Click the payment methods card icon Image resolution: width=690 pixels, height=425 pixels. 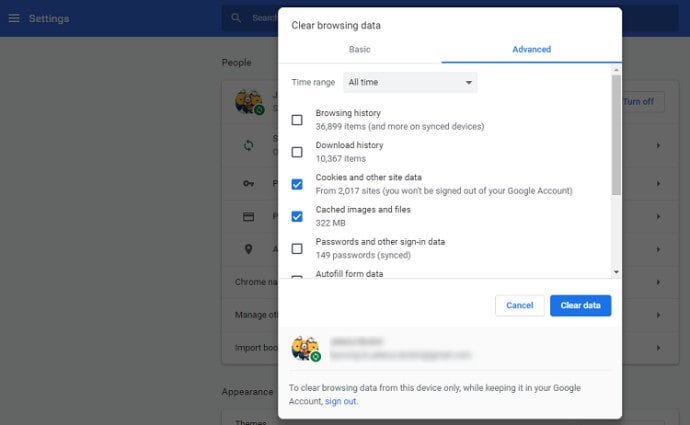[249, 216]
